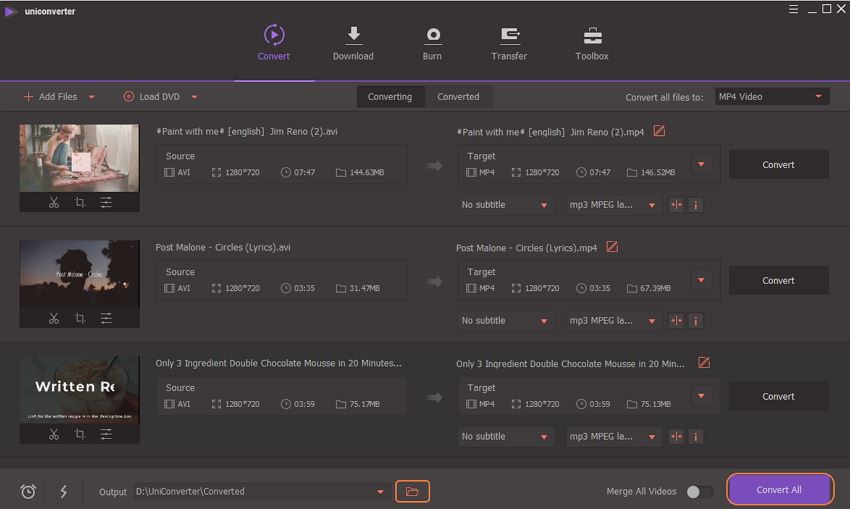Rename the Paint with me output file
Viewport: 850px width, 509px height.
point(659,131)
